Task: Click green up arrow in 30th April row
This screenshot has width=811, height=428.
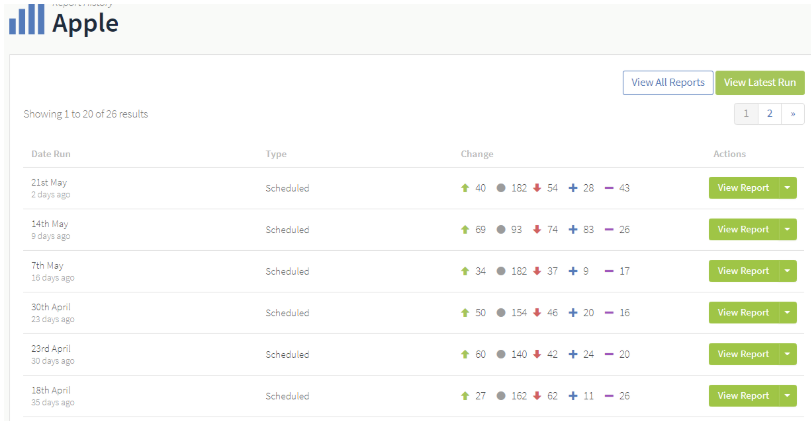Action: (464, 313)
